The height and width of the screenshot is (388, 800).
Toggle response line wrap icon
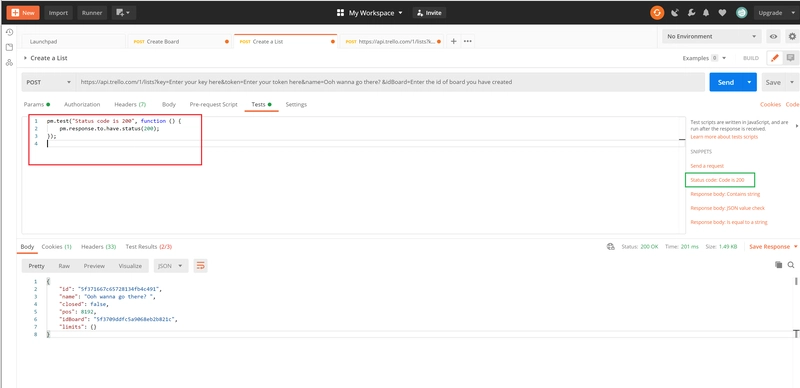[x=201, y=265]
